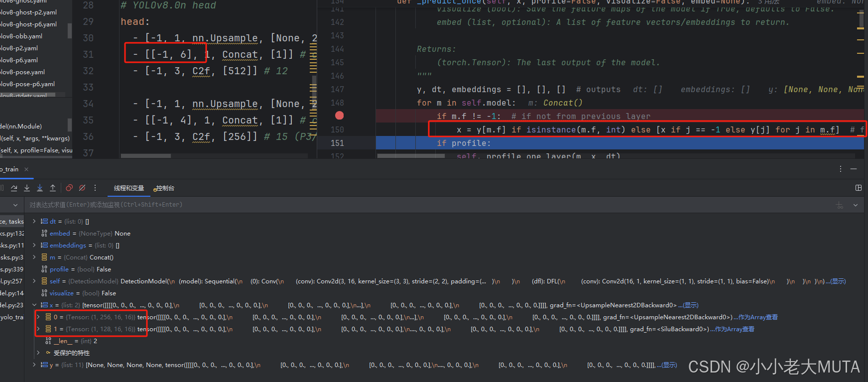Open yolov8-ghost-p6.yaml in project tree
Screen dimensions: 868x382
point(28,24)
